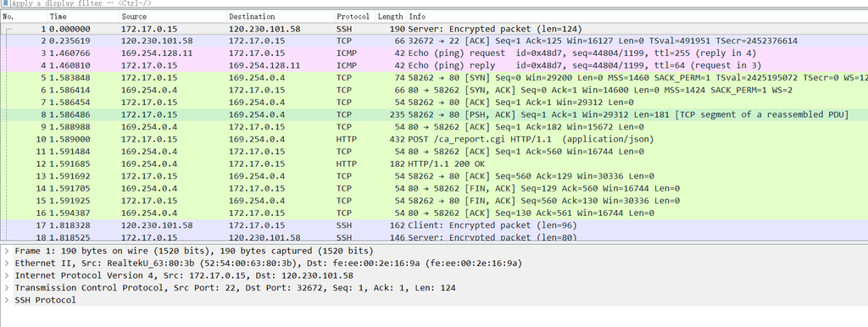Image resolution: width=868 pixels, height=327 pixels.
Task: Click the ICMP protocol cell of packet 4
Action: tap(347, 65)
